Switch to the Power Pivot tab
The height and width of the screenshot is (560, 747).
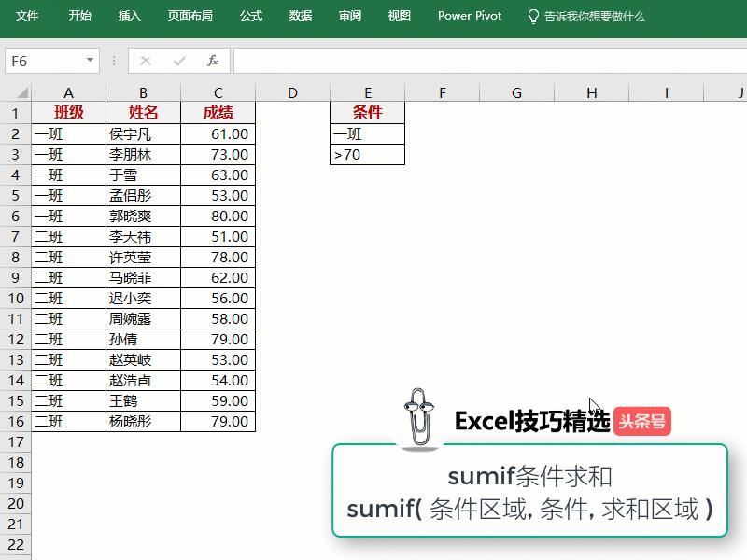pos(469,16)
